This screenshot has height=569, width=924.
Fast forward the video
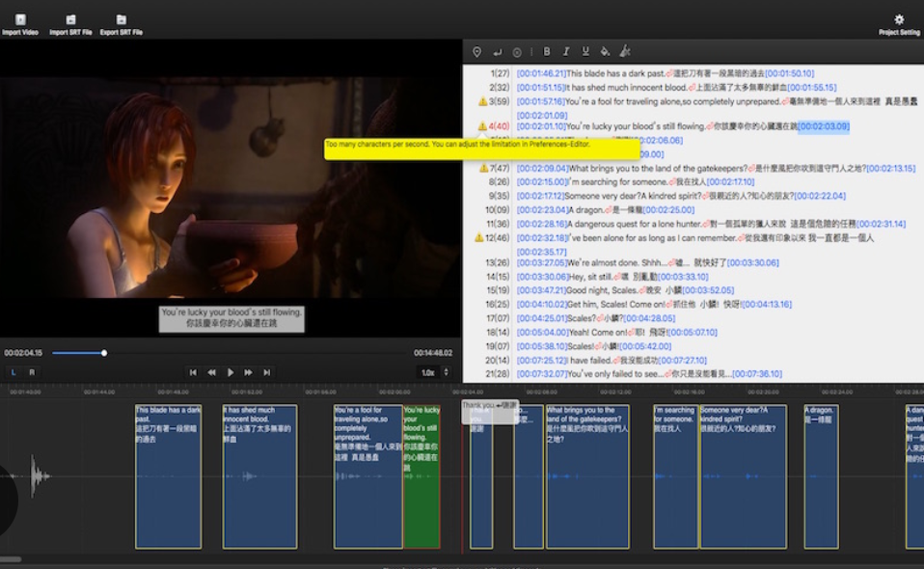pyautogui.click(x=248, y=372)
